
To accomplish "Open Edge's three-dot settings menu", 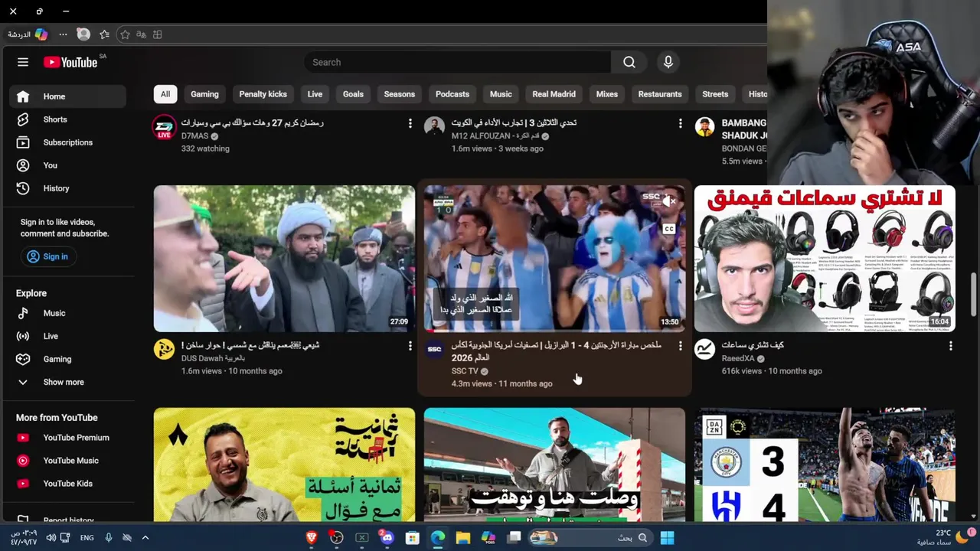I will coord(63,34).
